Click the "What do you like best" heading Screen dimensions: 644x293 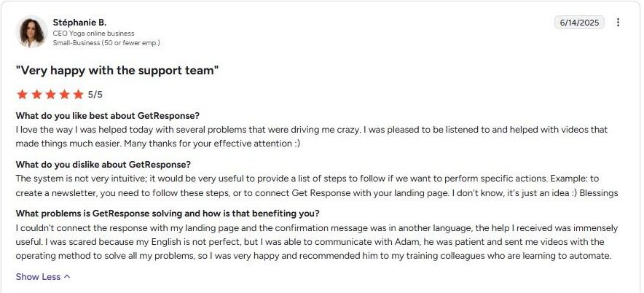[x=108, y=116]
